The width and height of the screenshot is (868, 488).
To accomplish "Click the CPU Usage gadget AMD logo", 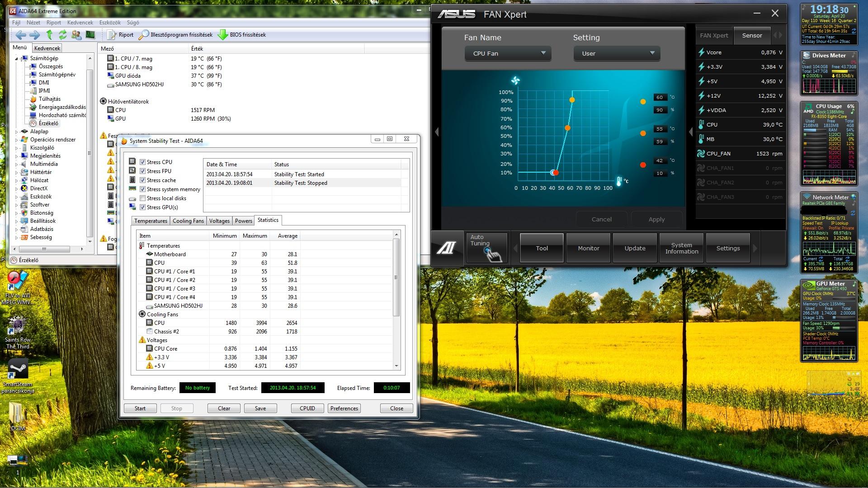I will (808, 109).
